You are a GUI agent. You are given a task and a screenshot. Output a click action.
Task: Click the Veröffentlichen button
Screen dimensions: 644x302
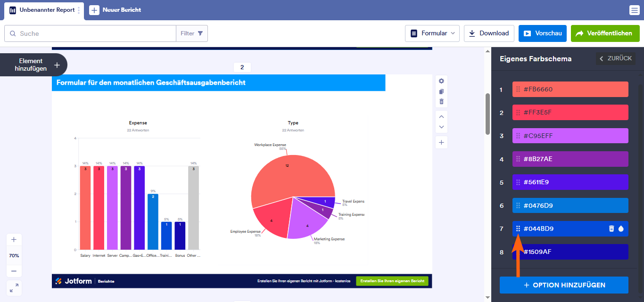pos(605,33)
